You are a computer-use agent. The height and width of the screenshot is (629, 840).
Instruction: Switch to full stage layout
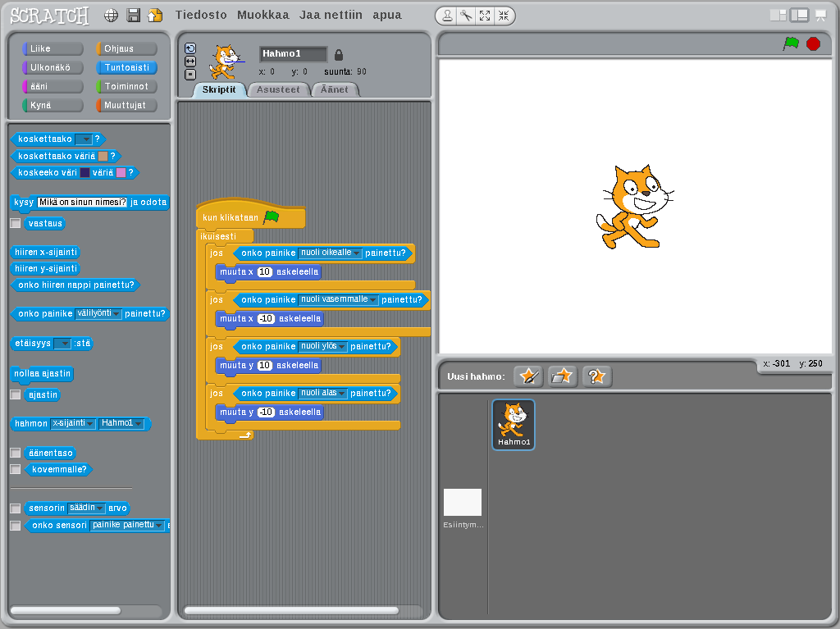coord(799,16)
